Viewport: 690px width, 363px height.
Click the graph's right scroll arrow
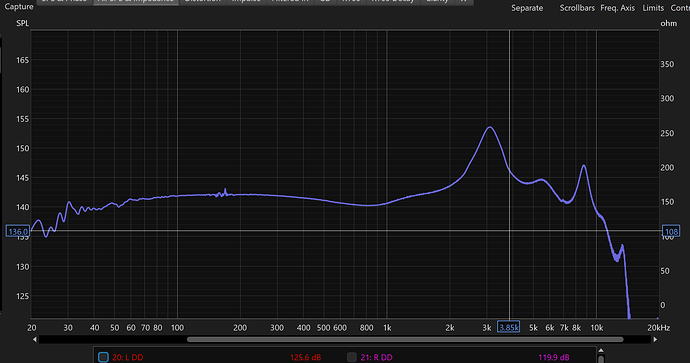click(x=655, y=339)
